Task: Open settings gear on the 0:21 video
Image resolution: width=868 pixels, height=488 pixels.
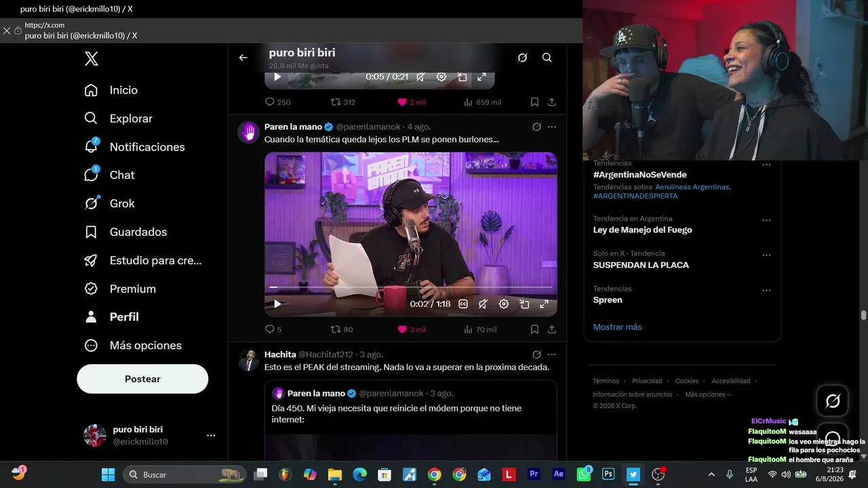Action: coord(441,77)
